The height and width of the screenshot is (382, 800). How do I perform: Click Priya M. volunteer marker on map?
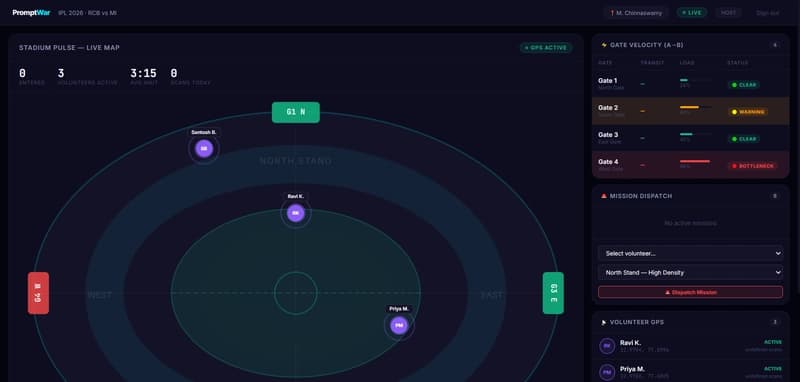pos(399,325)
